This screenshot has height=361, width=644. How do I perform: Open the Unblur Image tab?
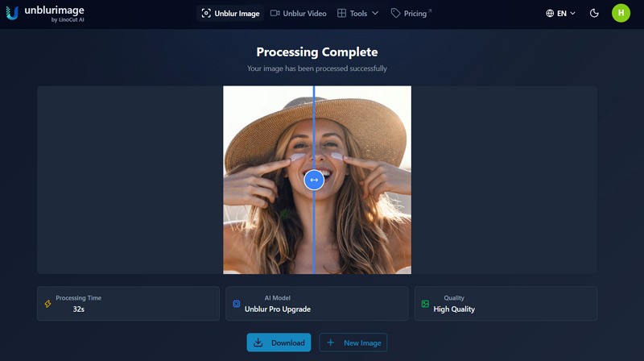coord(230,13)
